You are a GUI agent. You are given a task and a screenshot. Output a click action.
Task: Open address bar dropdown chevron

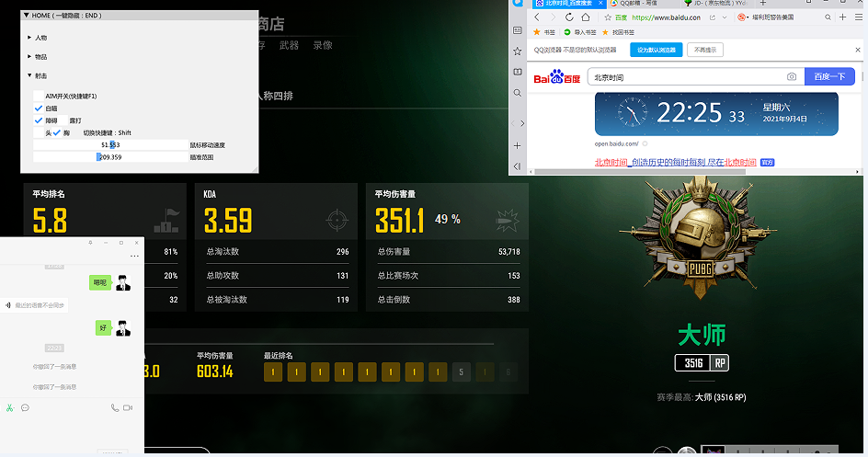click(x=724, y=17)
